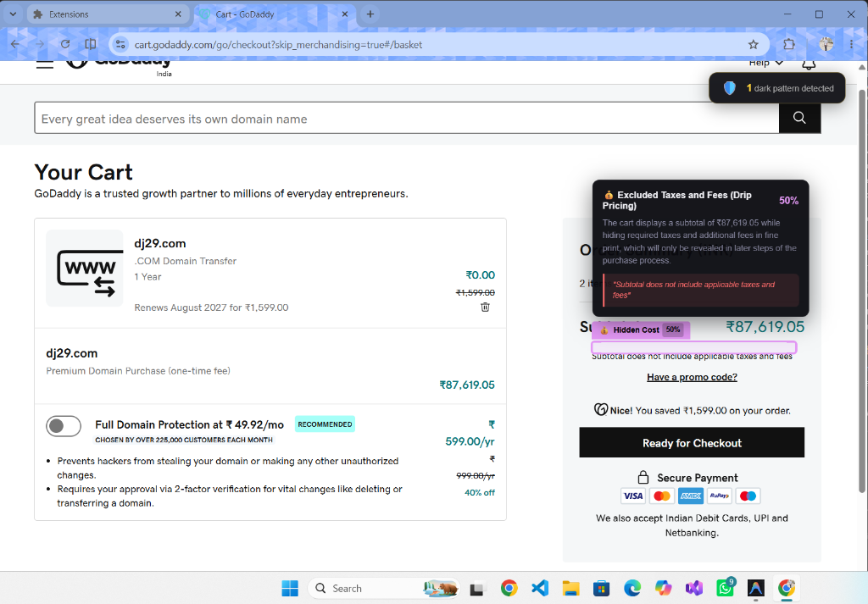Open the dark task view taskbar icon
The height and width of the screenshot is (604, 868).
point(476,589)
